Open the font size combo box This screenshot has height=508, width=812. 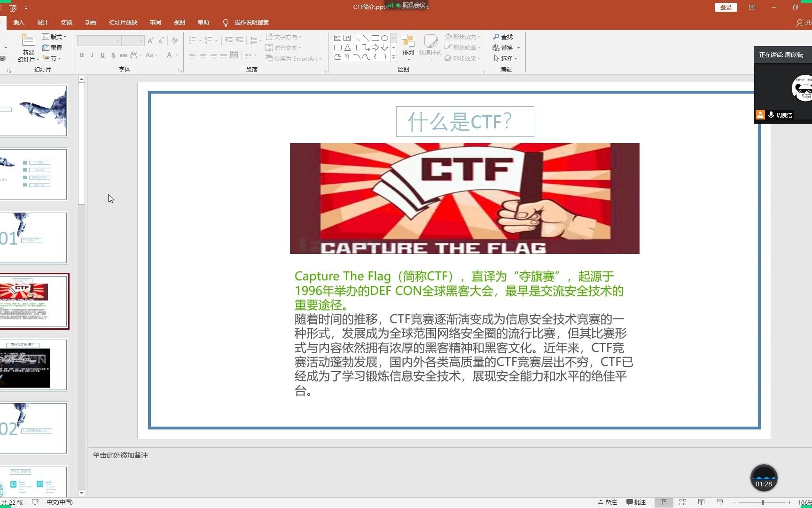[x=133, y=40]
